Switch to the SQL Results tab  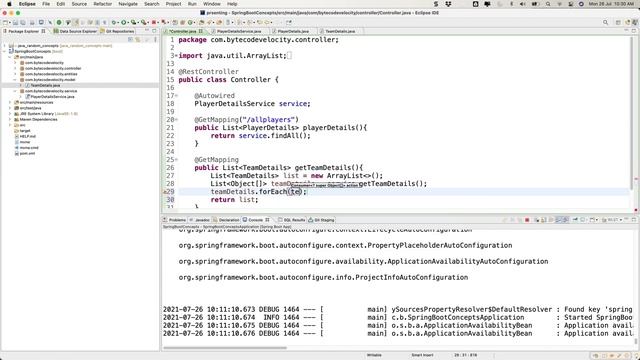(x=291, y=220)
